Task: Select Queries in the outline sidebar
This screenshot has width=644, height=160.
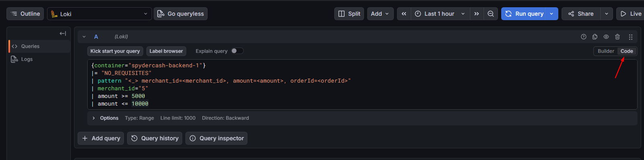Action: [x=39, y=46]
